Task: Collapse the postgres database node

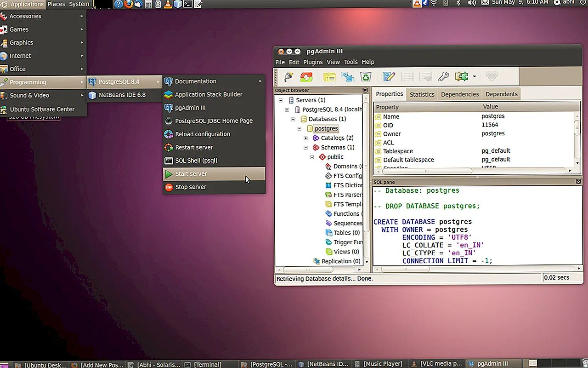Action: [x=300, y=128]
